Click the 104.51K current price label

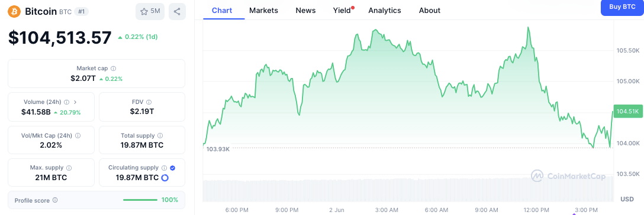[627, 111]
